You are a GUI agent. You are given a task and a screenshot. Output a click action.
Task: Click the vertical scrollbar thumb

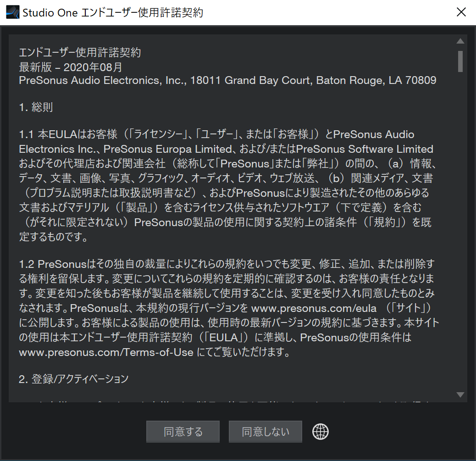pos(460,61)
